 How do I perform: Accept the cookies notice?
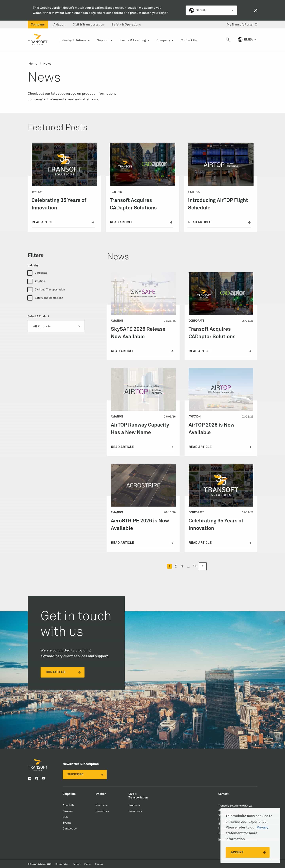248,852
